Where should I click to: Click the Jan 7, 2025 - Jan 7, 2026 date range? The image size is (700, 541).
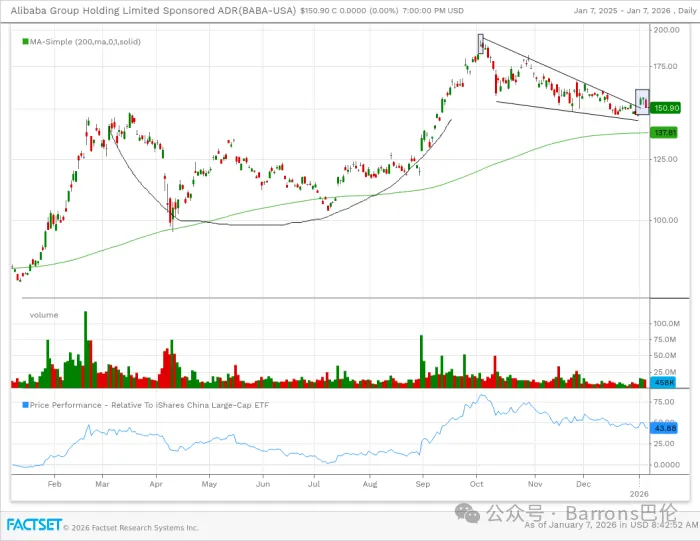624,11
